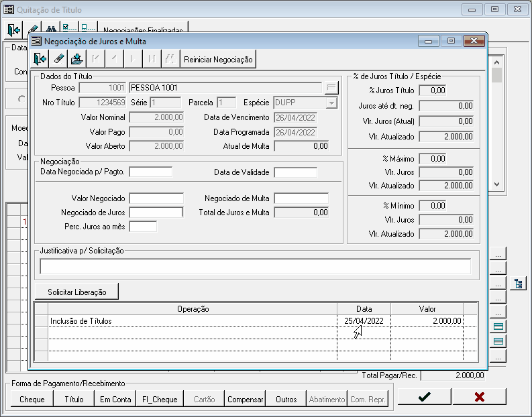Click the red X cancel button
Image resolution: width=532 pixels, height=417 pixels.
click(479, 397)
